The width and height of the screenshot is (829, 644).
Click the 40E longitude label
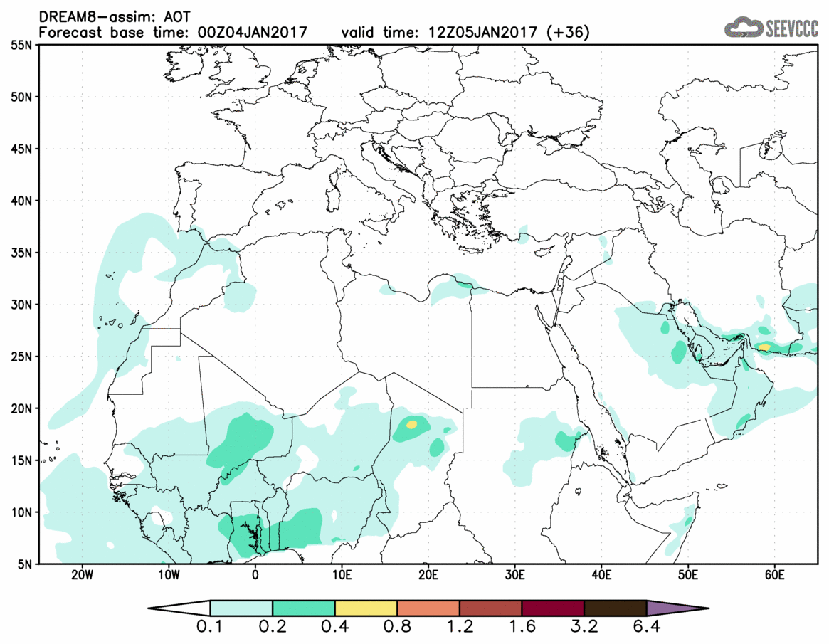[x=602, y=575]
